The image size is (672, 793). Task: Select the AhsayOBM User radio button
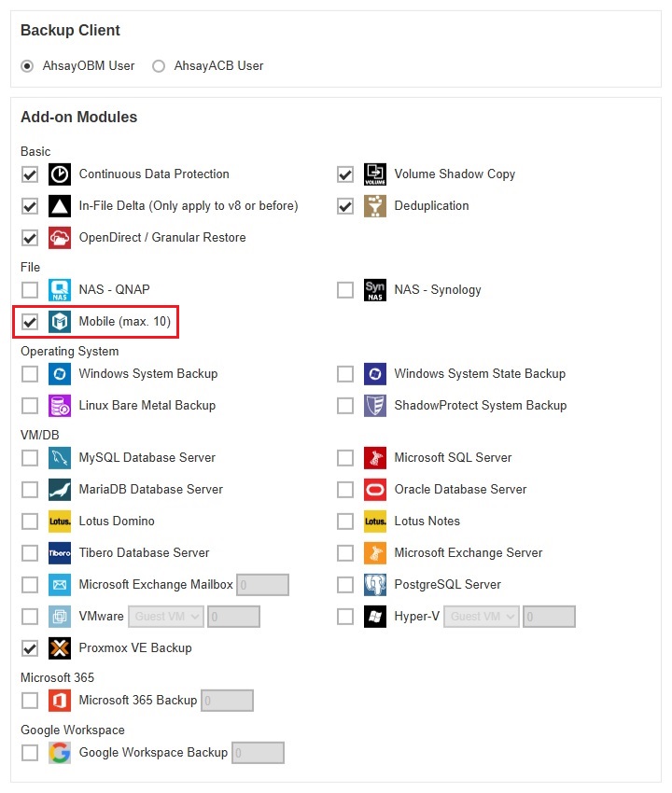click(x=27, y=66)
